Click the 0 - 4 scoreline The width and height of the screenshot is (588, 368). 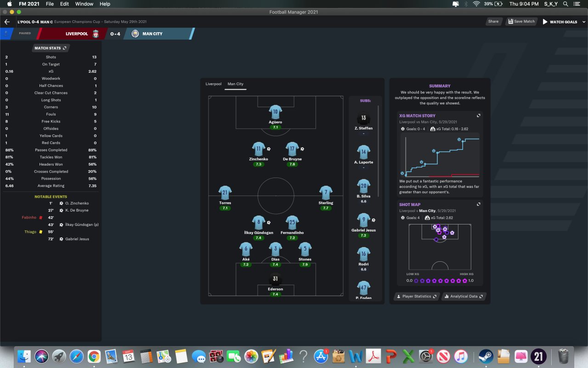115,34
